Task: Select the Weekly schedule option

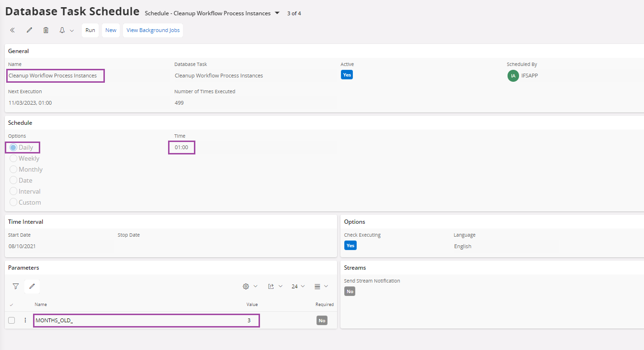Action: tap(13, 158)
